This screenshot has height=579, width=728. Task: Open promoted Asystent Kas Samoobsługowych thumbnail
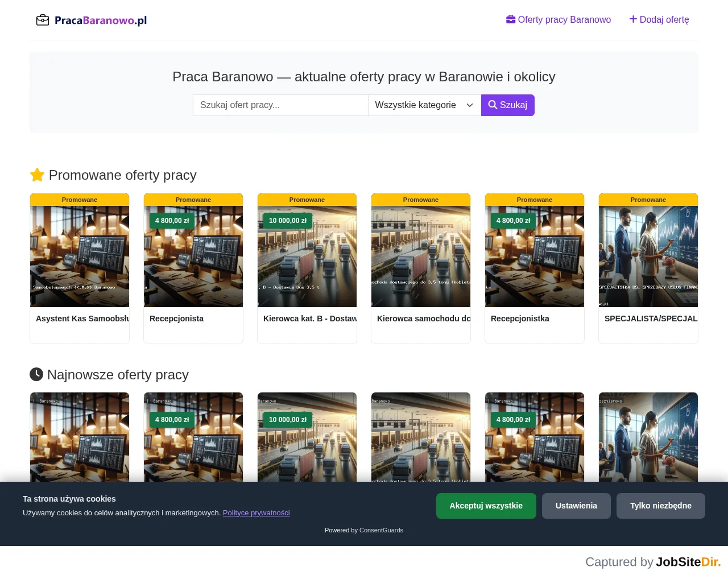click(80, 257)
